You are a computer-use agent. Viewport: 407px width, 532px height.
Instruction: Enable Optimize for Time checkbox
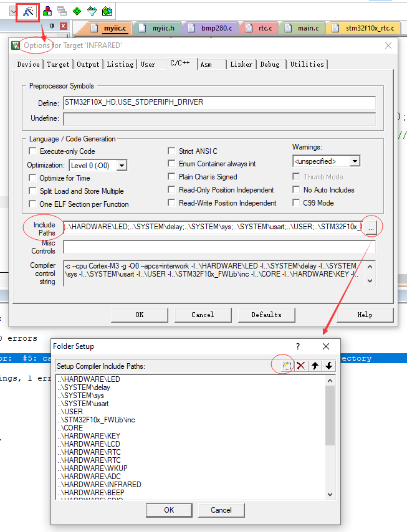click(x=32, y=178)
